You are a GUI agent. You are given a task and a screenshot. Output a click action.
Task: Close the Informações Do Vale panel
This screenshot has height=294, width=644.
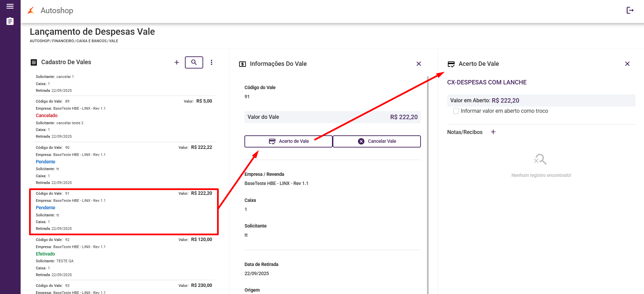[x=419, y=64]
